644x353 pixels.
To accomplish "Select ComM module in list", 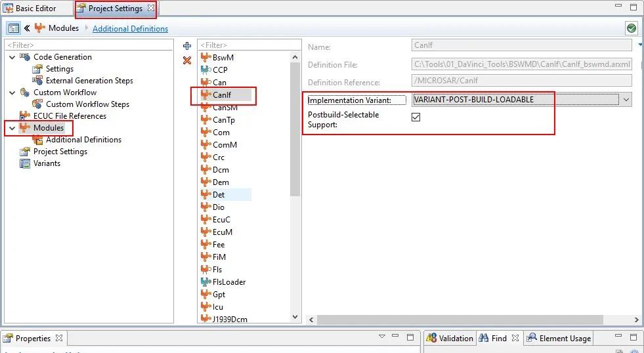I will coord(225,144).
